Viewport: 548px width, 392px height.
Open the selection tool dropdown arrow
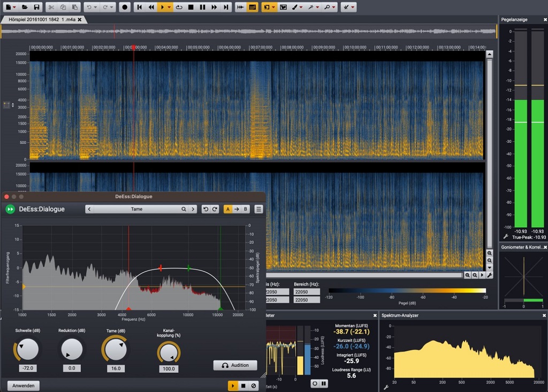pos(273,7)
